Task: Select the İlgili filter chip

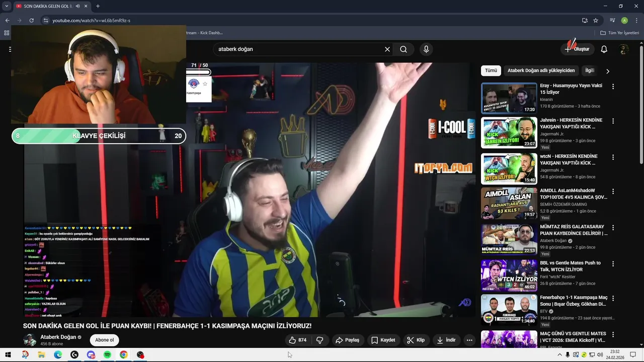Action: click(x=589, y=71)
